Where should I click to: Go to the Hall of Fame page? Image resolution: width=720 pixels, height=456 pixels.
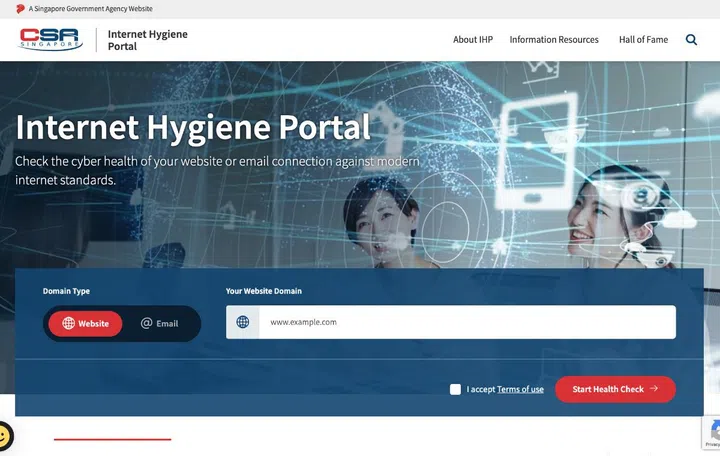(643, 40)
